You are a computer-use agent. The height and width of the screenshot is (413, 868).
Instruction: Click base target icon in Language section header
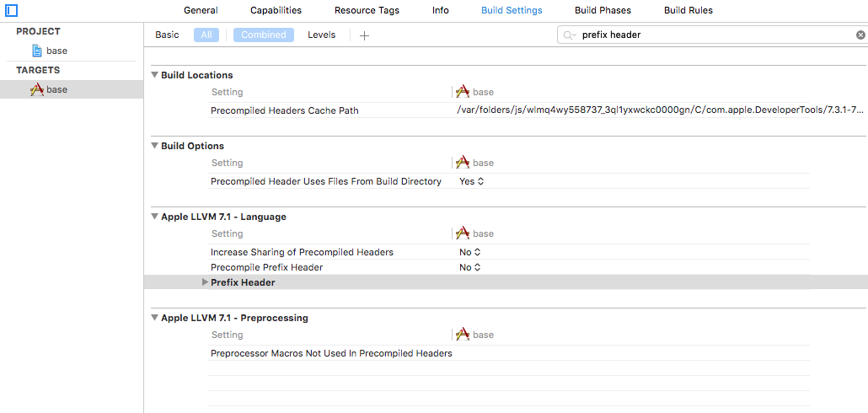463,233
